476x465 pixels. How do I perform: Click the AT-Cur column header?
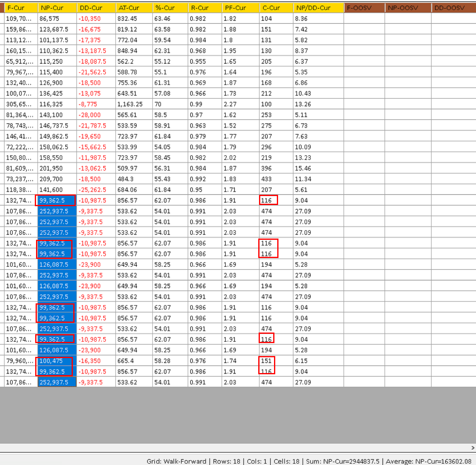(134, 8)
